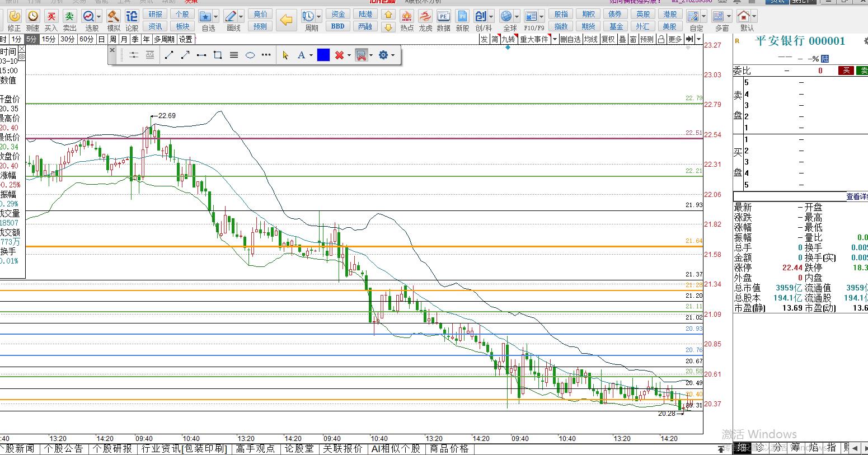Open the 模拟 gavel icon

click(x=113, y=17)
